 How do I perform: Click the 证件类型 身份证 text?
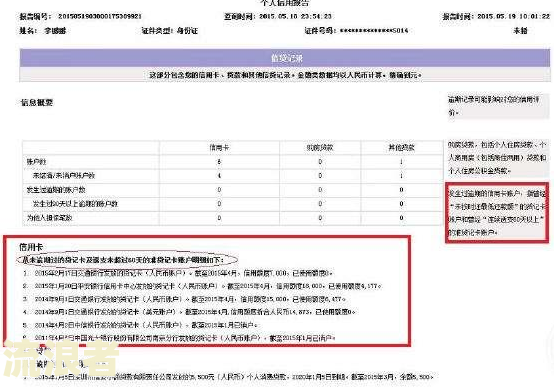pyautogui.click(x=170, y=31)
